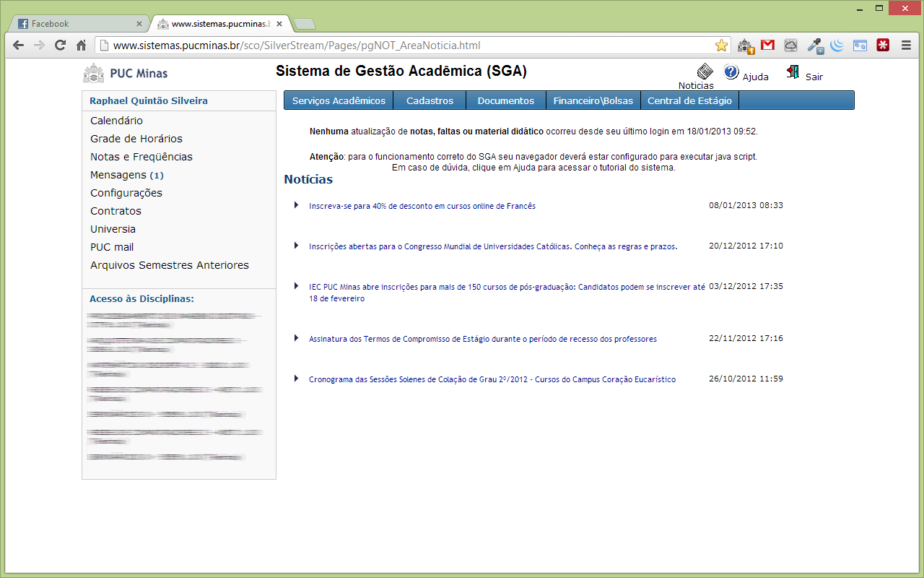The height and width of the screenshot is (578, 924).
Task: Open a new browser tab
Action: tap(305, 24)
